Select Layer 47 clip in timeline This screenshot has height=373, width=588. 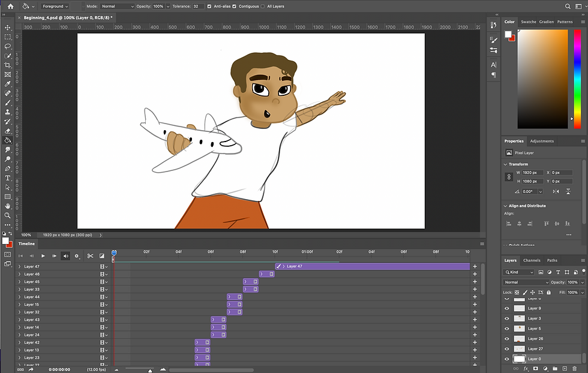(x=373, y=266)
